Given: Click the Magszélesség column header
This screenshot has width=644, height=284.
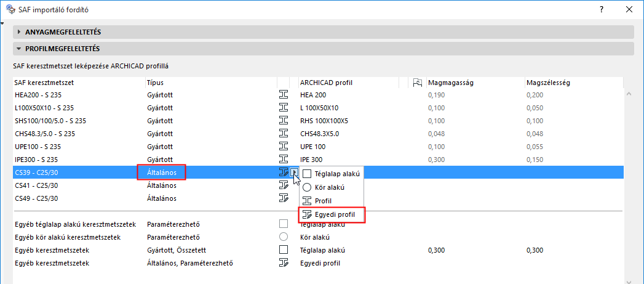Looking at the screenshot, I should 574,83.
